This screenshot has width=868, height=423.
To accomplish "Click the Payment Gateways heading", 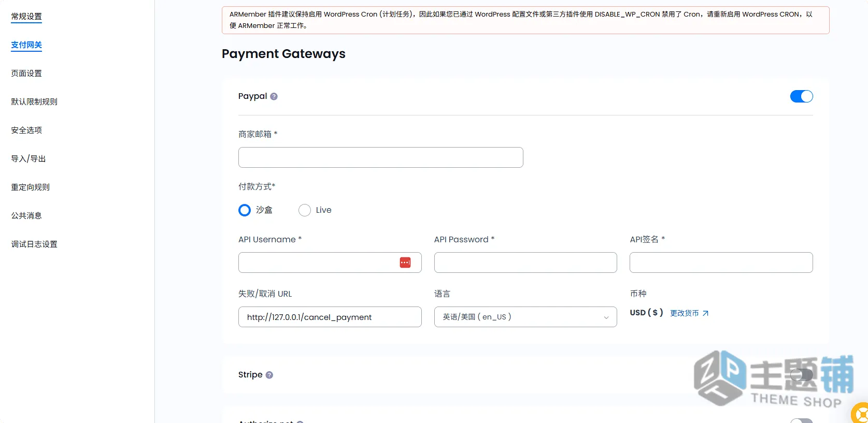I will (283, 54).
